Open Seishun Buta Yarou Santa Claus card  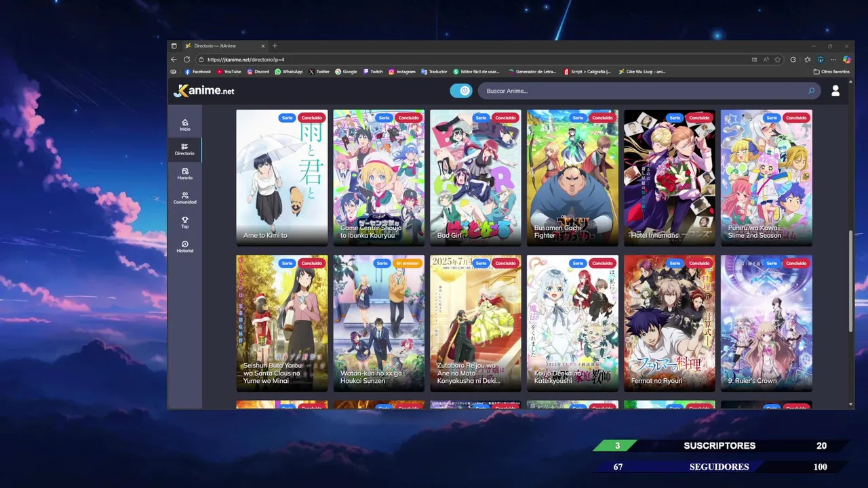point(282,323)
